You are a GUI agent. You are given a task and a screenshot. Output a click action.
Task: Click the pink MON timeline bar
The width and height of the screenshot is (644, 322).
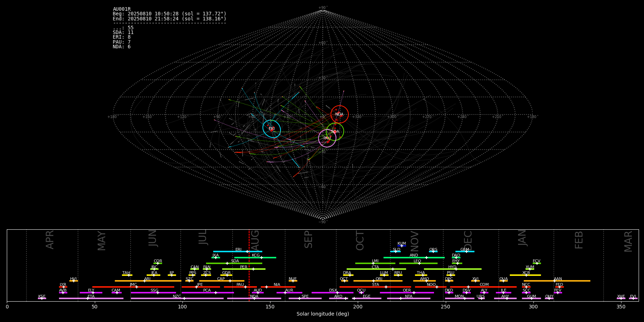pos(460,298)
